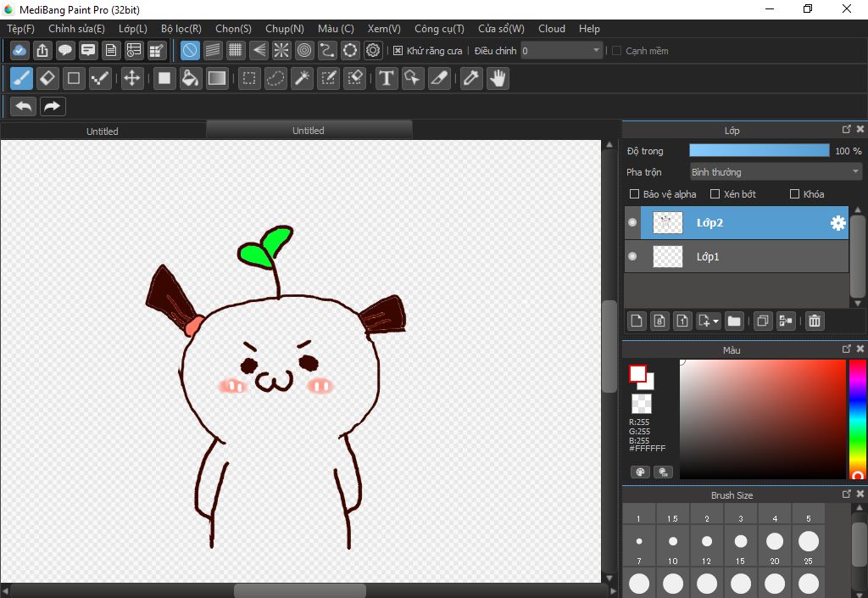Activate the Text tool

[387, 79]
